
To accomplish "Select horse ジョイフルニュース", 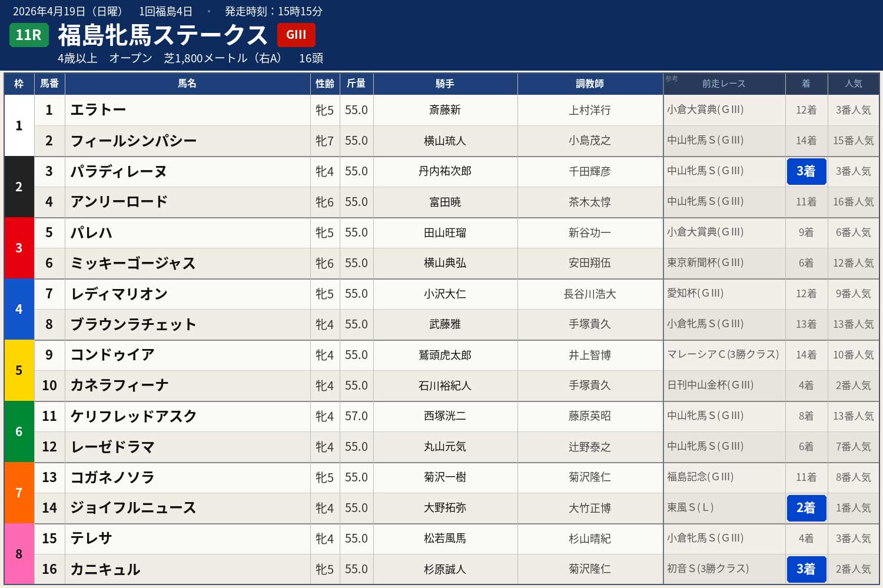I will tap(133, 508).
